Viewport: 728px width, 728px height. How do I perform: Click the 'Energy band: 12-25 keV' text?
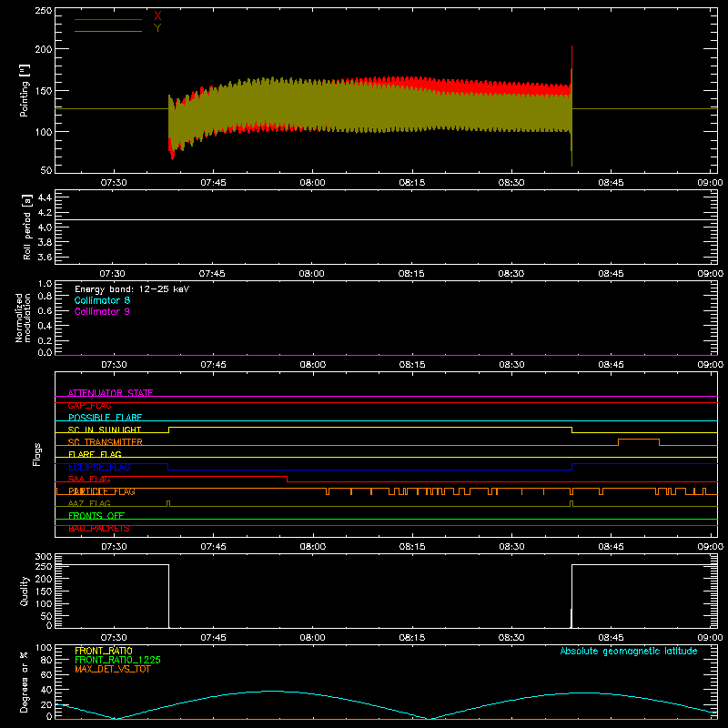coord(132,289)
